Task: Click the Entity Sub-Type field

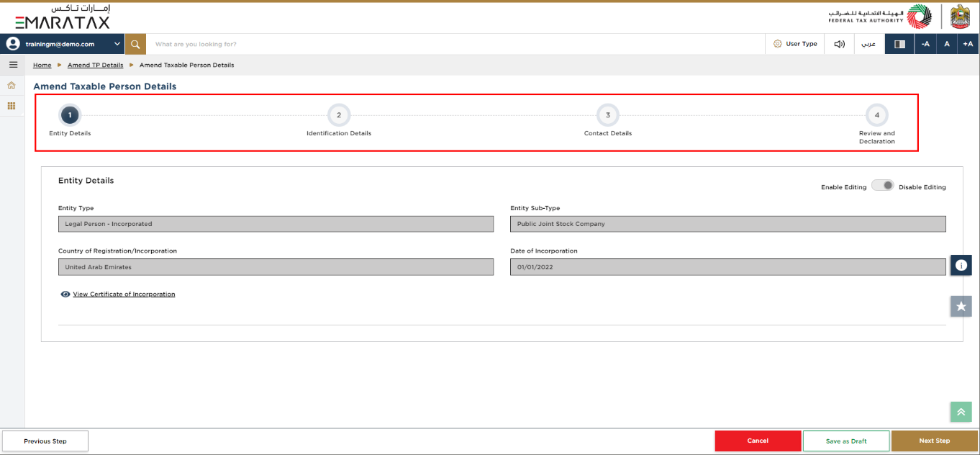Action: 728,224
